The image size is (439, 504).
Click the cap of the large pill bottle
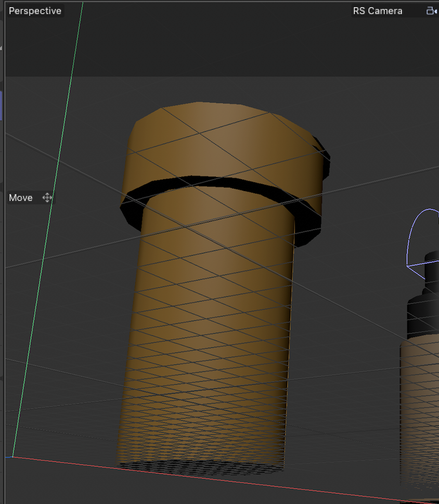point(218,141)
